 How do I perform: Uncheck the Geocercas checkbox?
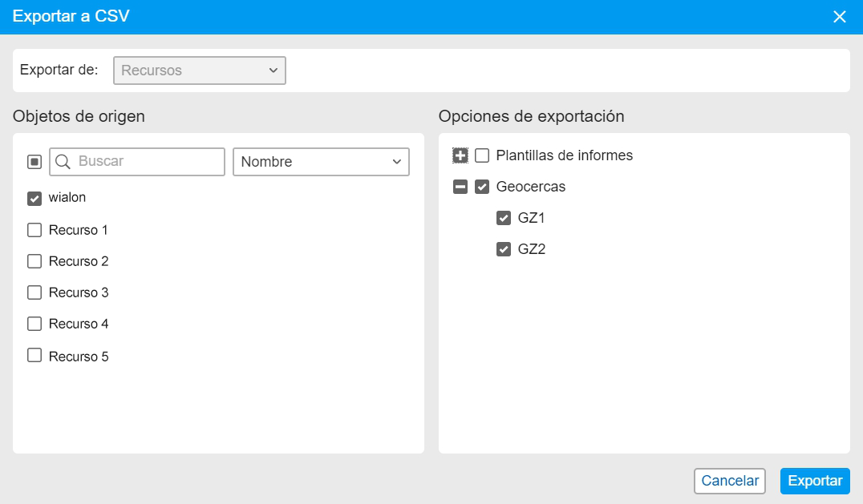tap(482, 187)
